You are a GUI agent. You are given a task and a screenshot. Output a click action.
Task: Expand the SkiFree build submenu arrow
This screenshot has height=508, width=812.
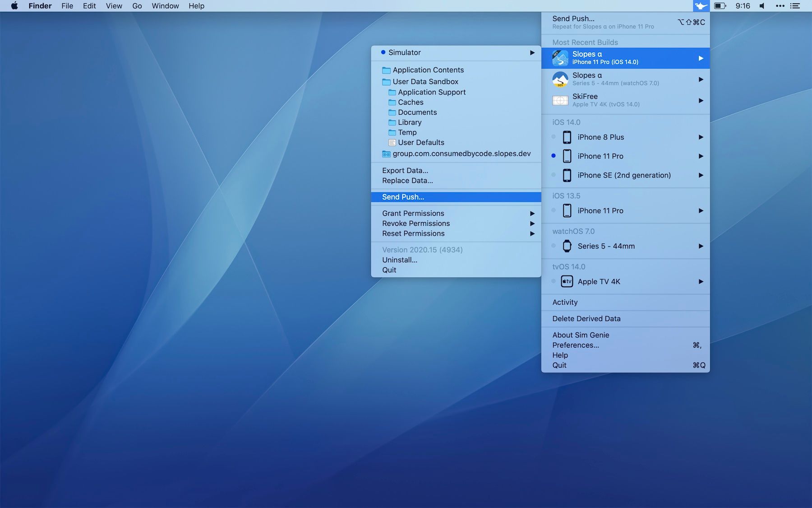tap(701, 101)
